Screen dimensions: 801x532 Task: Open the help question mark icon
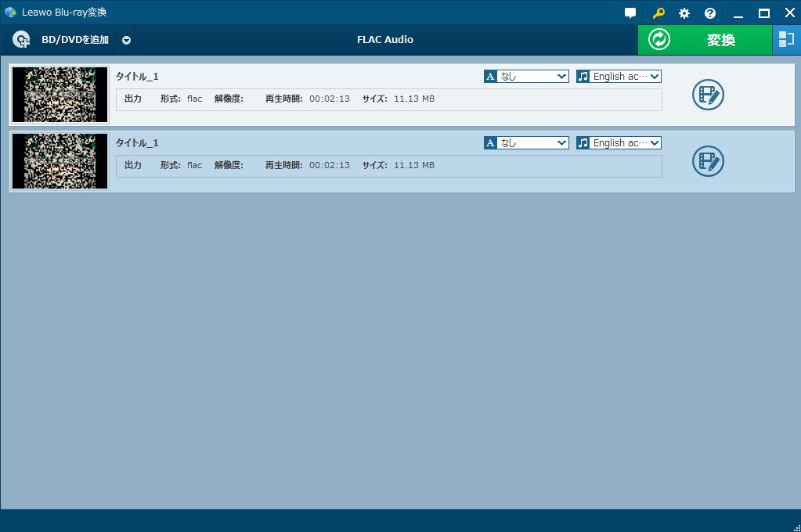tap(709, 13)
